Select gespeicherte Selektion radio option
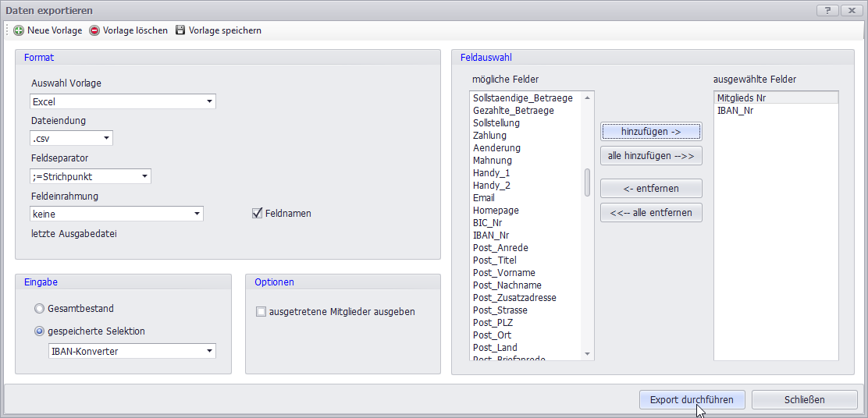Image resolution: width=868 pixels, height=418 pixels. (39, 331)
